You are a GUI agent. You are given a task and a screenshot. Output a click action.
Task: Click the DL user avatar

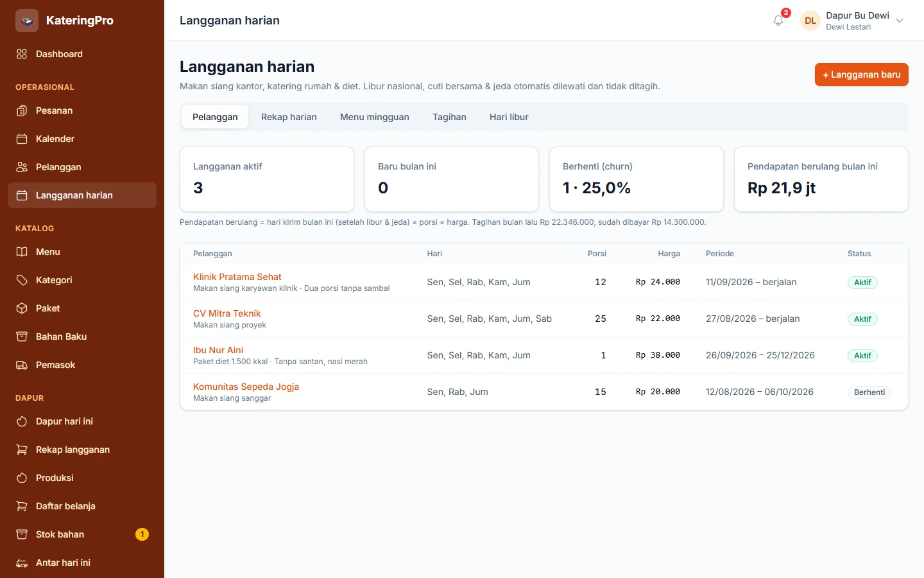[x=810, y=21]
